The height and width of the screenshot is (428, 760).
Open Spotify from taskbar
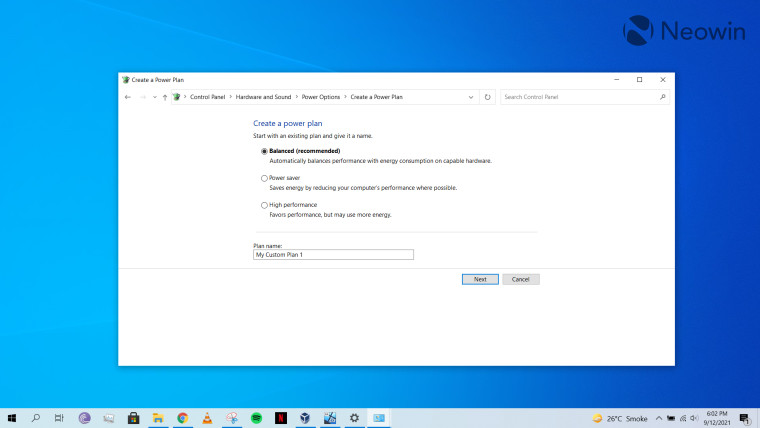[x=256, y=418]
